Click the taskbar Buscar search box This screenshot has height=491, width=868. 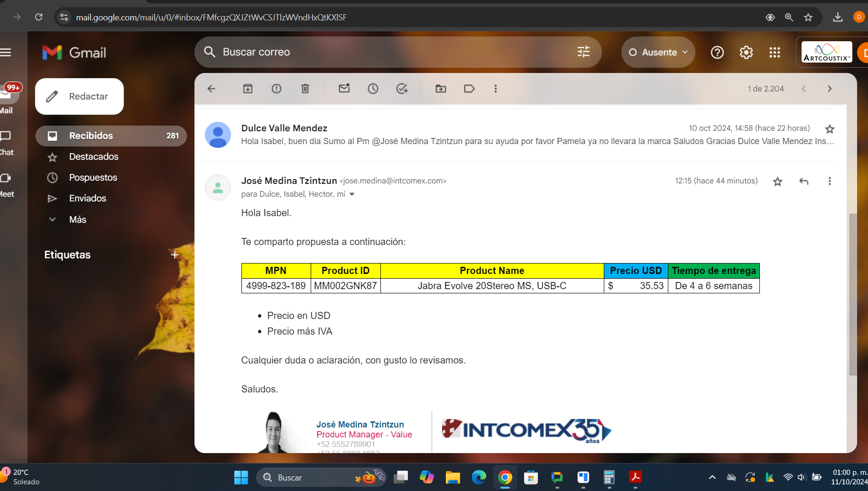(321, 477)
